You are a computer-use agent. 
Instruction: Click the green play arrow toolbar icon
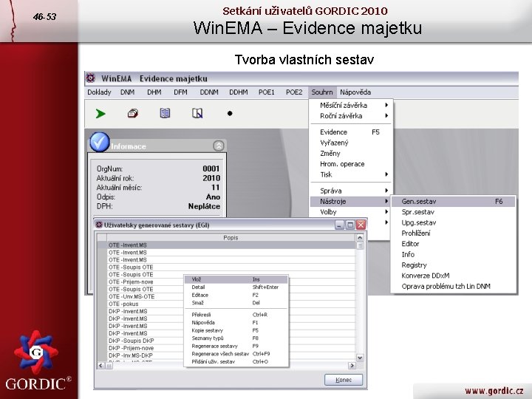(x=100, y=114)
